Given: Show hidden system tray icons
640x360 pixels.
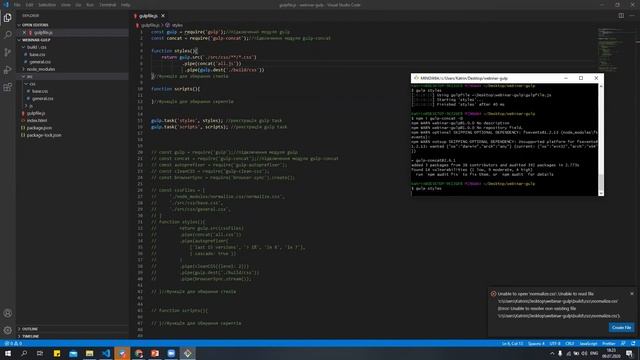Looking at the screenshot, I should pyautogui.click(x=552, y=353).
